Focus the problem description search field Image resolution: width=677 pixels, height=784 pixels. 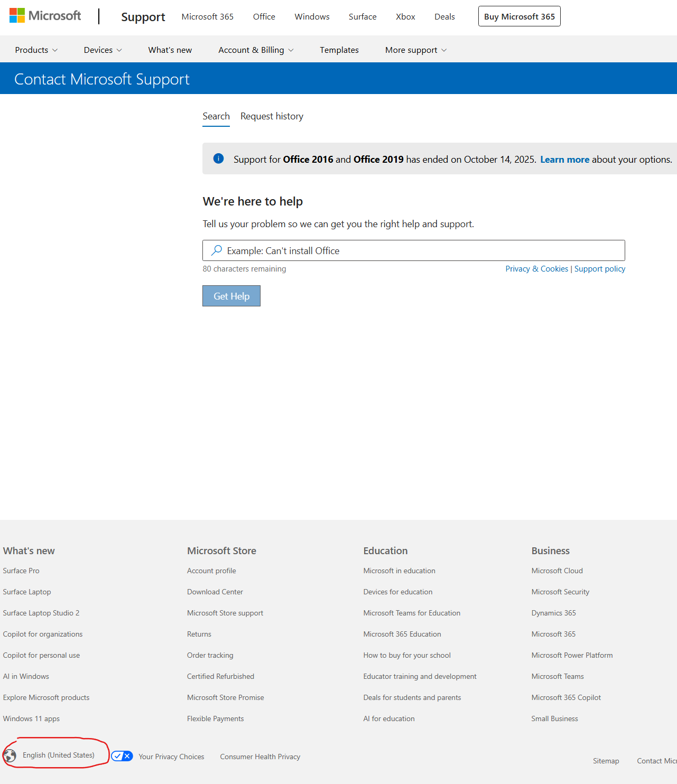[414, 250]
